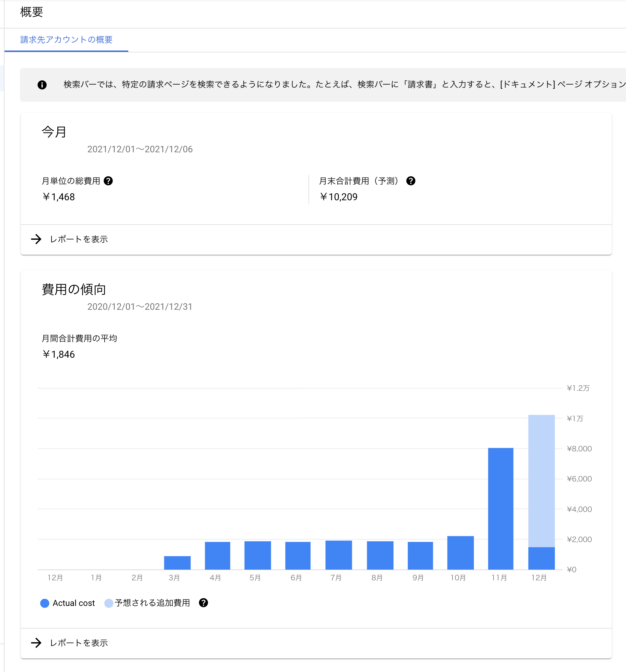Click the 4月 bar in the cost chart

click(x=217, y=555)
